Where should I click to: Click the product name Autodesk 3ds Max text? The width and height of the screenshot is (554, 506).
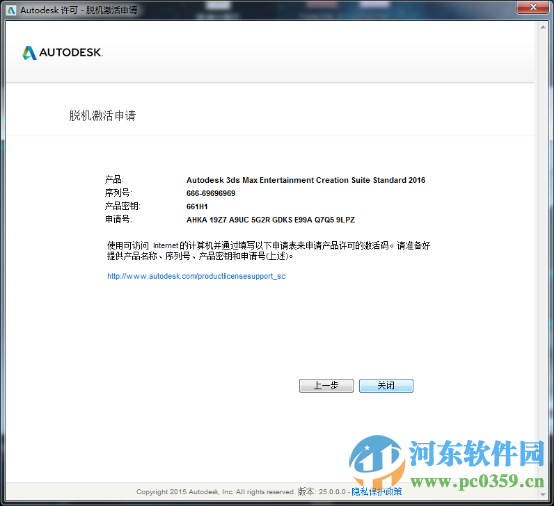pyautogui.click(x=306, y=180)
